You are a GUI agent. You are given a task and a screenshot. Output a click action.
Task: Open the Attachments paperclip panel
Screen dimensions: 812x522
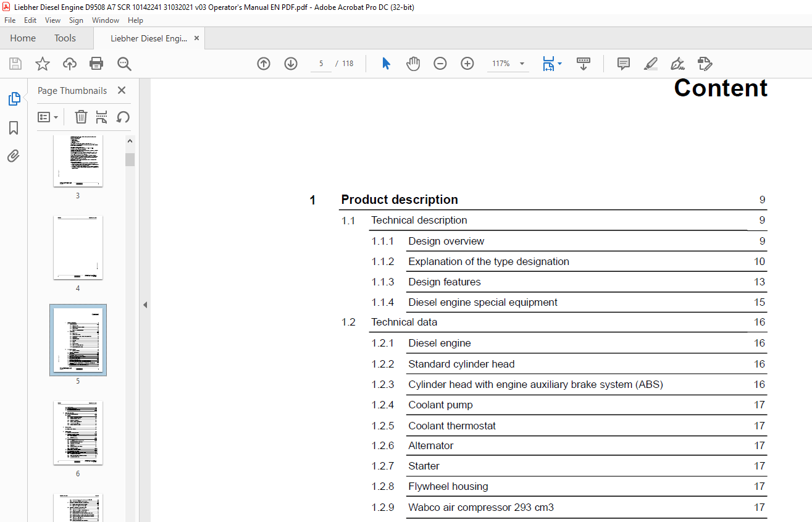[14, 156]
